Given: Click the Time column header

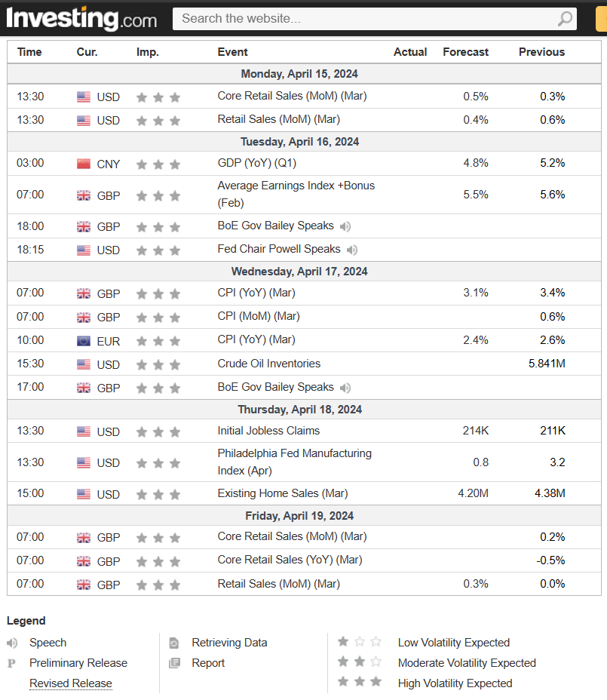Looking at the screenshot, I should click(x=29, y=52).
